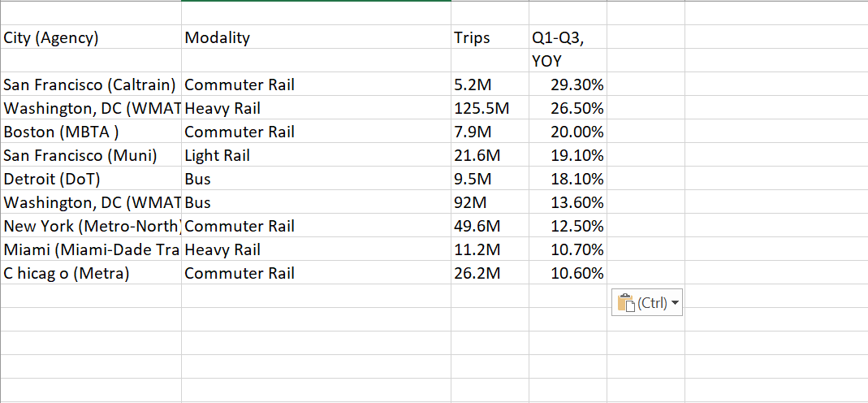Click the "Trips" column header cell
This screenshot has height=403, width=868.
tap(472, 37)
